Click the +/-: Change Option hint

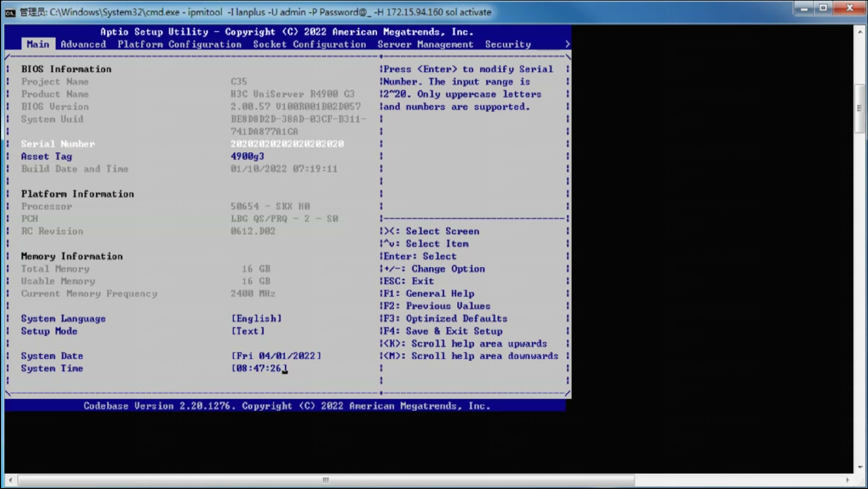click(x=435, y=269)
